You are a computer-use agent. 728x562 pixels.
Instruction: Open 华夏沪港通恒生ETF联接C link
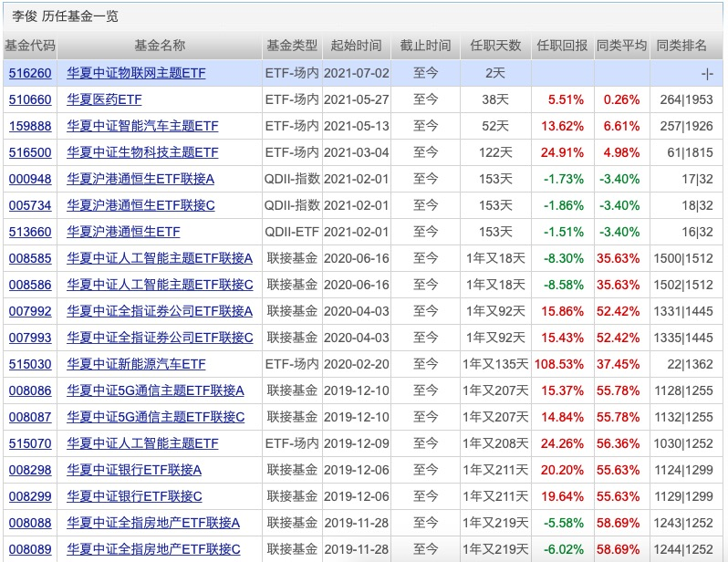[x=140, y=206]
